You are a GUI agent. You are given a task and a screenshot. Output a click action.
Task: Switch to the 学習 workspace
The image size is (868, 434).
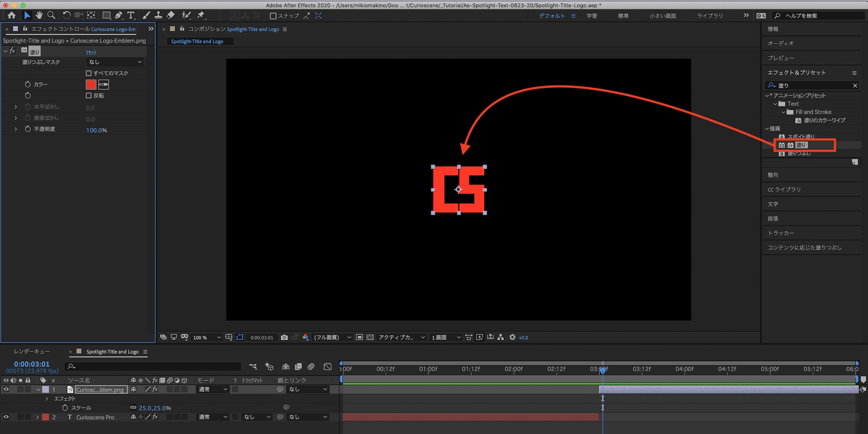592,16
